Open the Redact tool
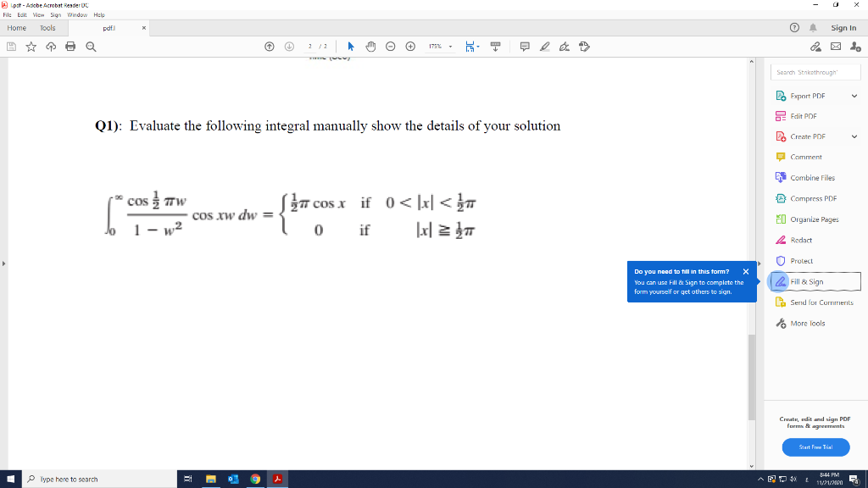The image size is (868, 488). tap(798, 240)
